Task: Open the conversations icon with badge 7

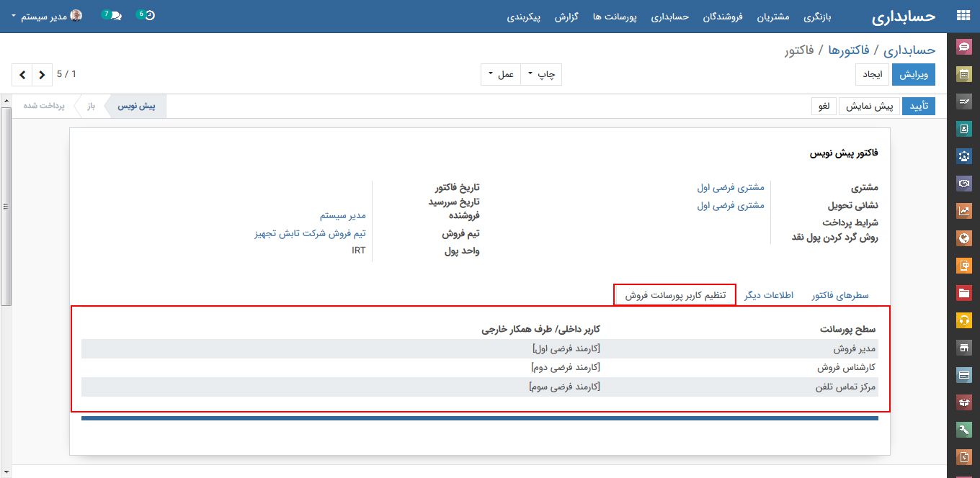Action: coord(112,15)
